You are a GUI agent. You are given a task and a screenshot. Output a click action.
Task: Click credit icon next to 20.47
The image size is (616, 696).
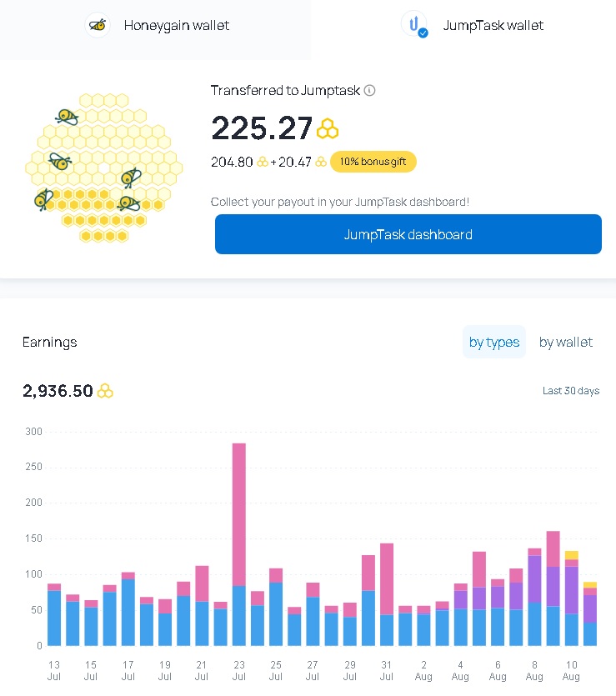coord(321,162)
